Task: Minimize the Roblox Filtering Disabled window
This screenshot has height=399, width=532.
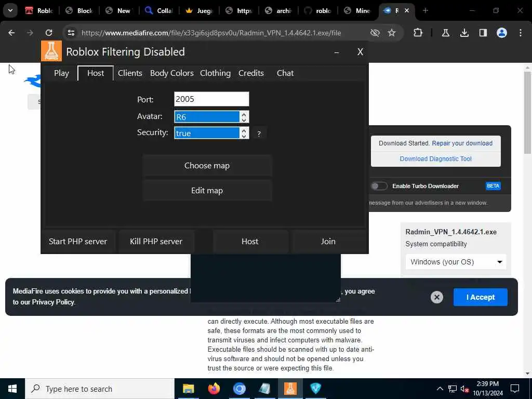Action: 337,52
